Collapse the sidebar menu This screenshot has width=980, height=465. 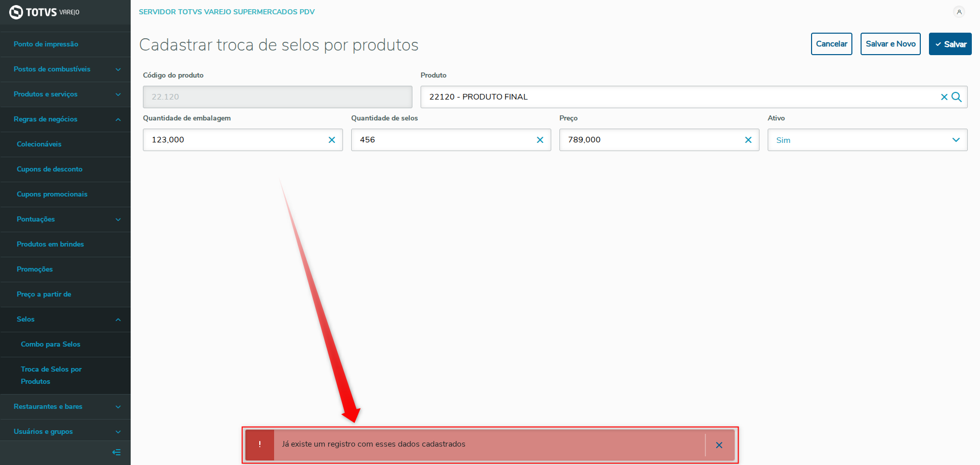pos(116,452)
